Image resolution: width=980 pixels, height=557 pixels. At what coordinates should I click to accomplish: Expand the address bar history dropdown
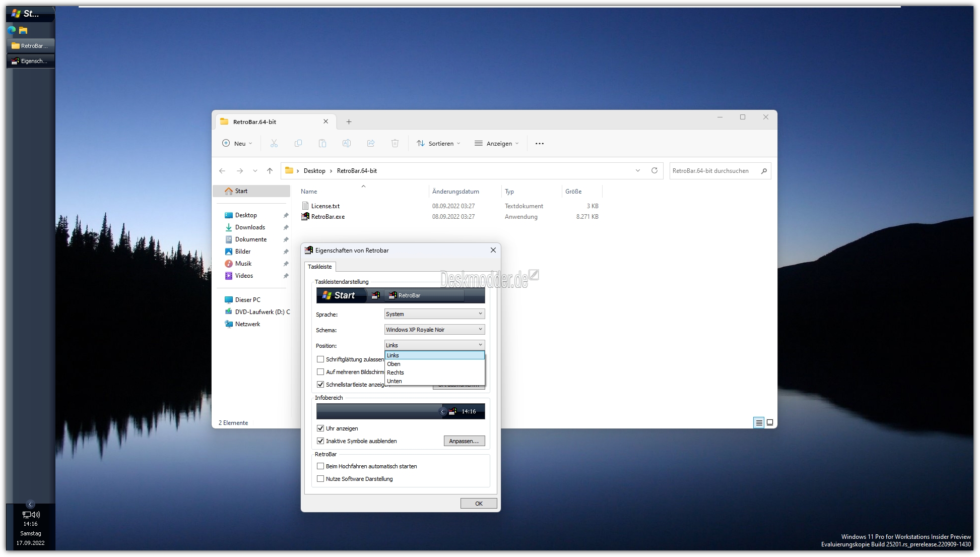(x=638, y=171)
